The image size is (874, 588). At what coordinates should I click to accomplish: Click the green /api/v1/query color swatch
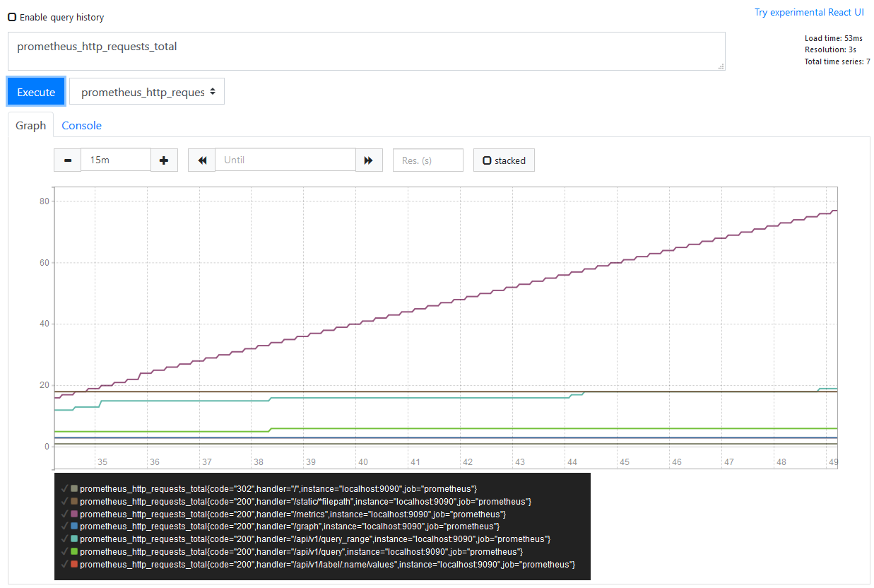74,551
